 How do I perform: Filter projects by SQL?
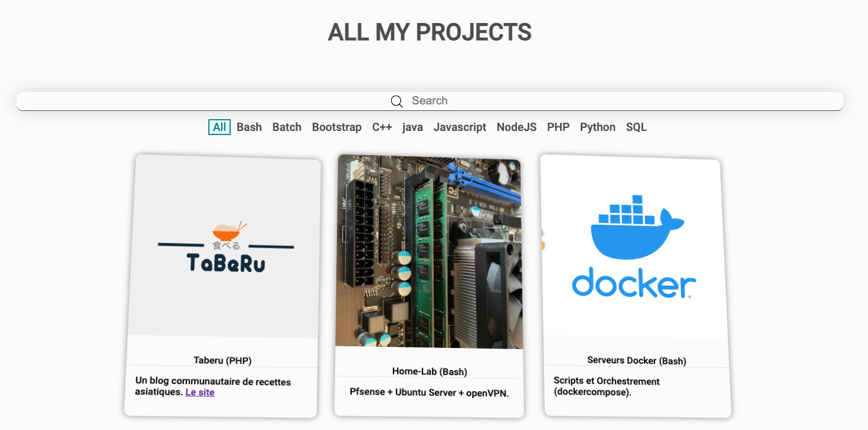click(637, 127)
